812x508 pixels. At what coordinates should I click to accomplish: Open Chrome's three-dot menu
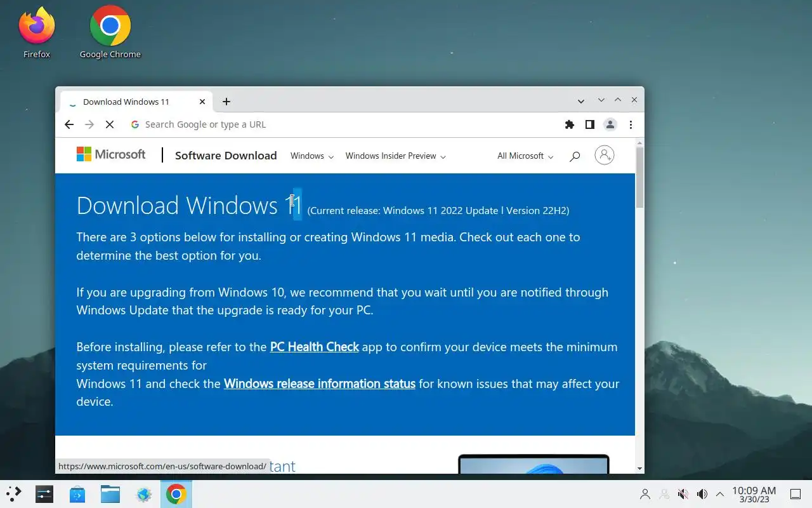click(631, 124)
